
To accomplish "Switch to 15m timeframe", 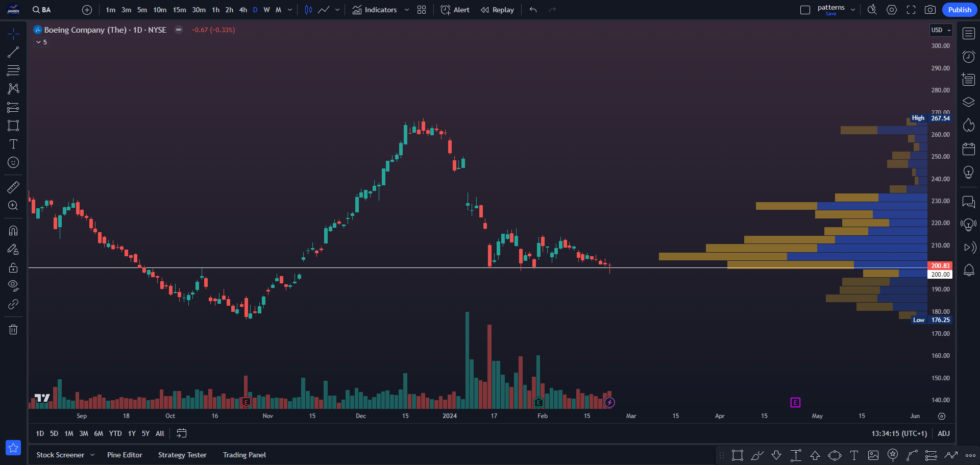I will point(179,10).
